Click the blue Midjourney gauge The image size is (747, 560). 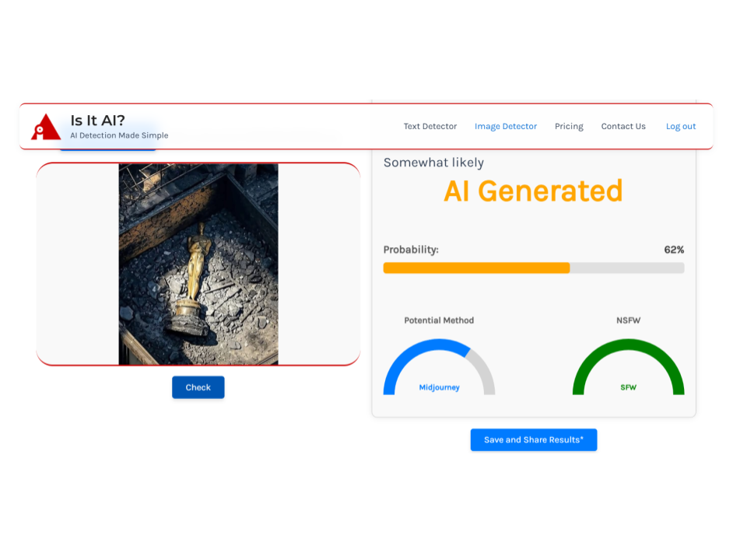pyautogui.click(x=439, y=366)
